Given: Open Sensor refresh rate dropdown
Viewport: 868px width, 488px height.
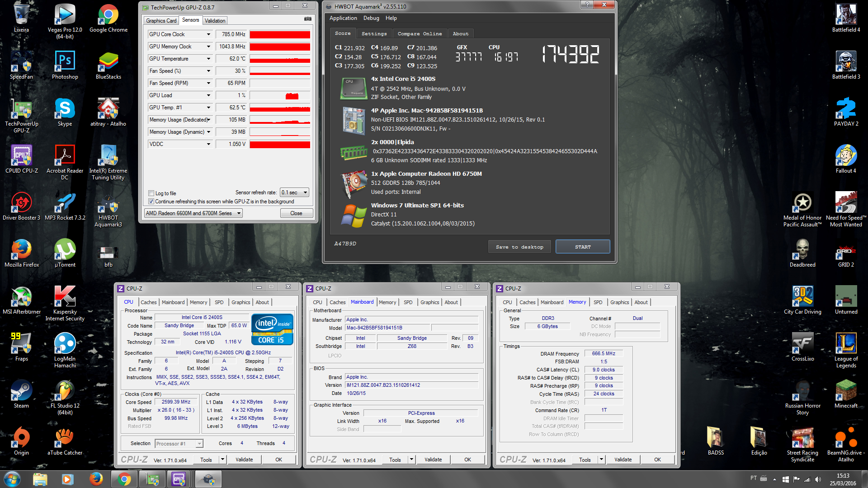Looking at the screenshot, I should pos(294,192).
